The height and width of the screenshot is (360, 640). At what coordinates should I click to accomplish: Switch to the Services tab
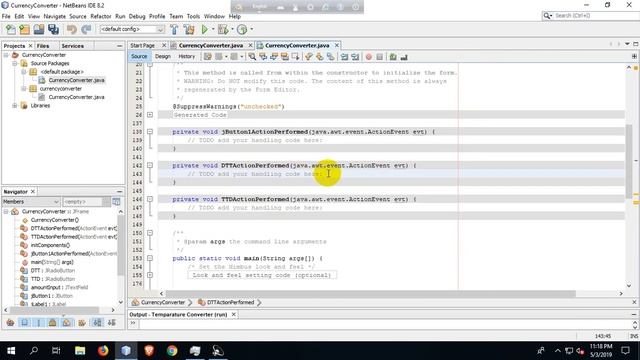[73, 46]
